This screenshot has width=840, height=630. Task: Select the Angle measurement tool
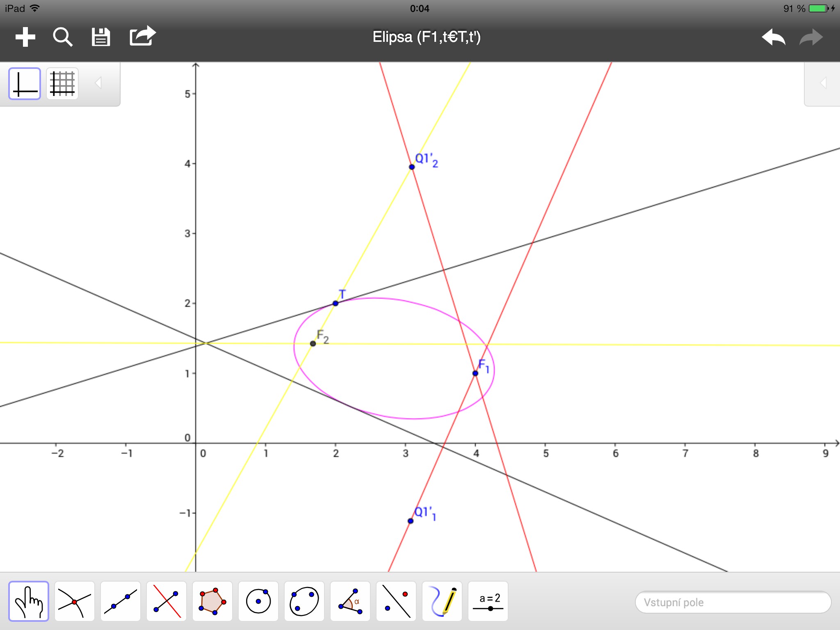(350, 601)
